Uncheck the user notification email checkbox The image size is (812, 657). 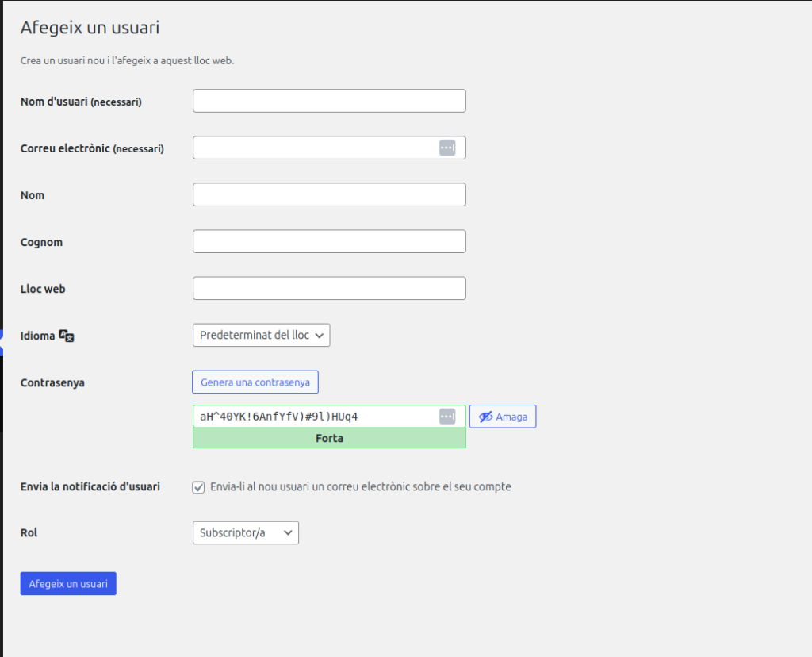[x=199, y=487]
